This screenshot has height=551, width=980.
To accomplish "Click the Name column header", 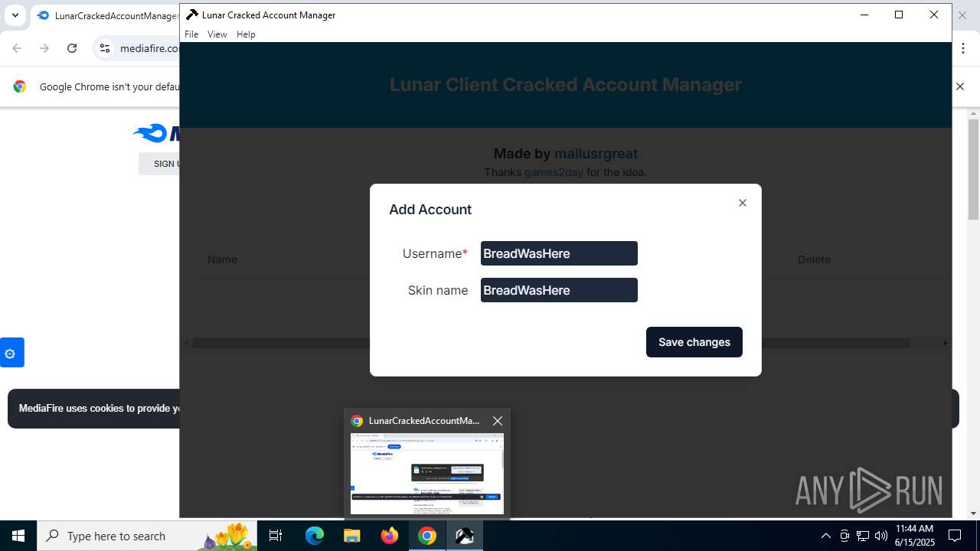I will coord(222,259).
